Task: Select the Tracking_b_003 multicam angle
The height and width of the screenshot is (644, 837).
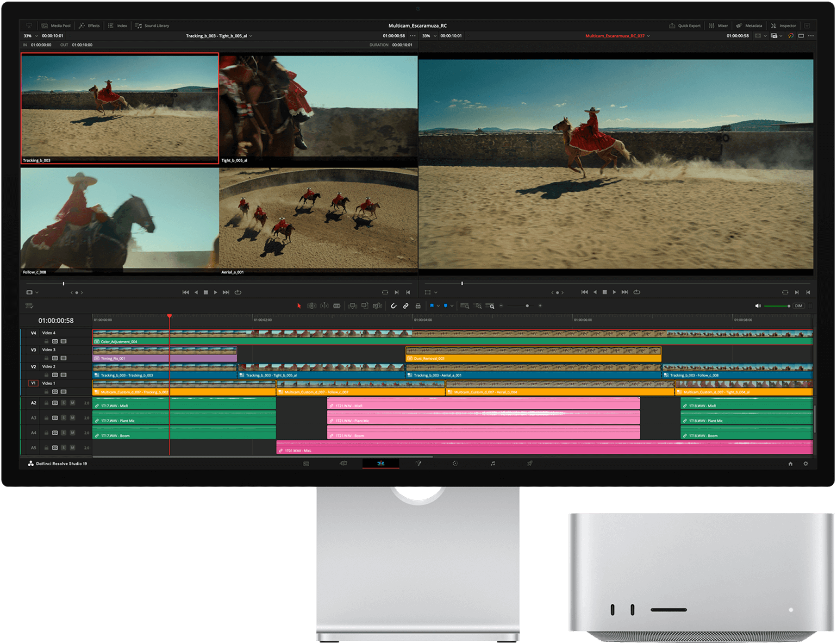Action: [x=120, y=108]
